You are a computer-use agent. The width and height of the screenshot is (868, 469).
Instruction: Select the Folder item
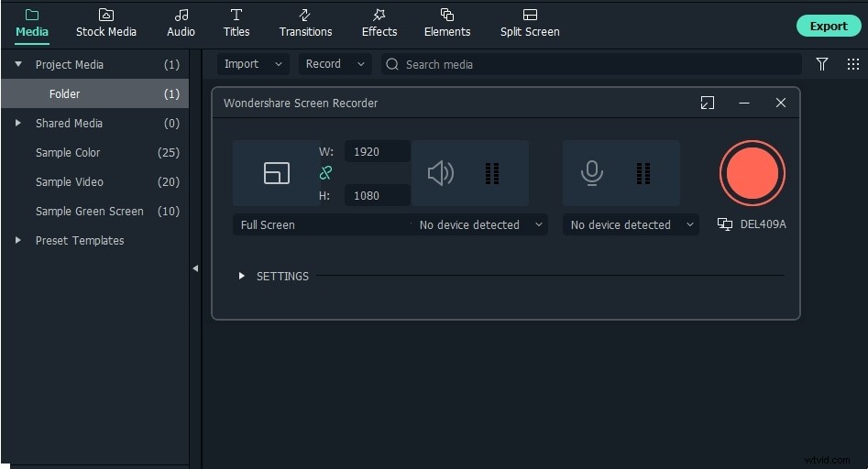pyautogui.click(x=94, y=93)
